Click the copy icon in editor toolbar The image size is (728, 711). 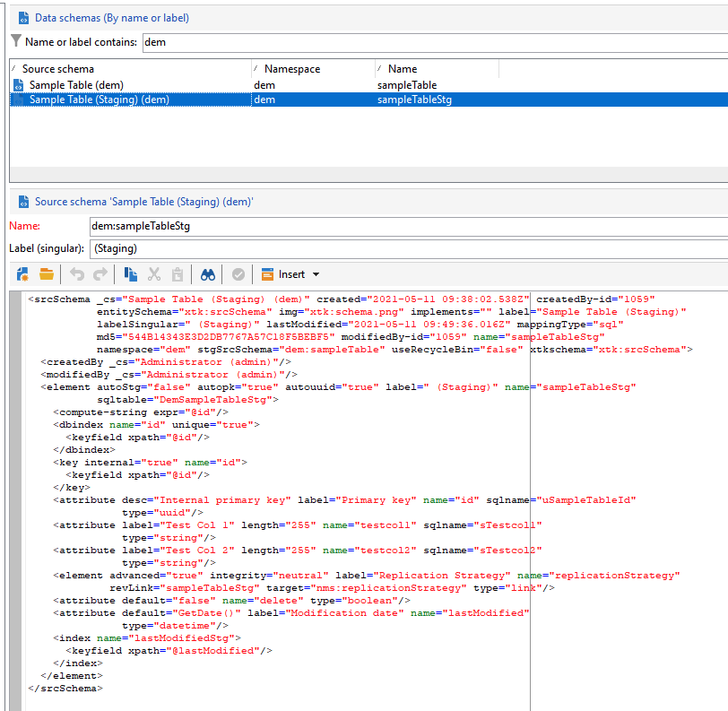131,274
